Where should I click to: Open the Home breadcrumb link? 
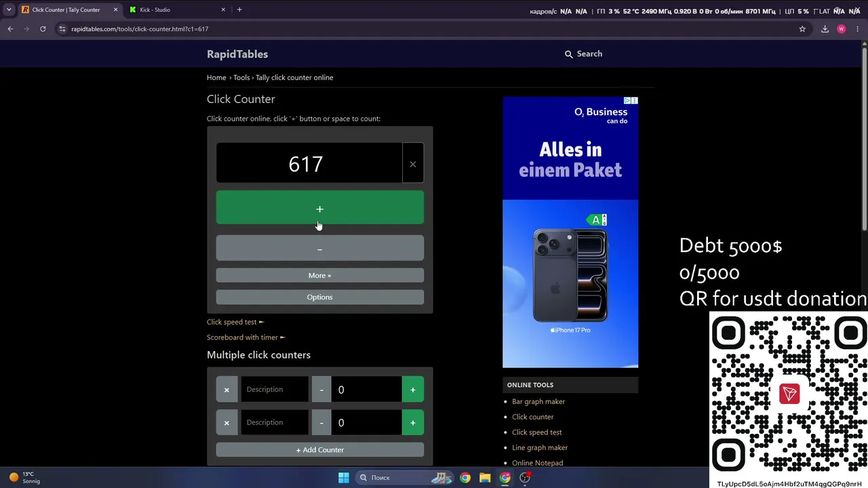(x=216, y=77)
